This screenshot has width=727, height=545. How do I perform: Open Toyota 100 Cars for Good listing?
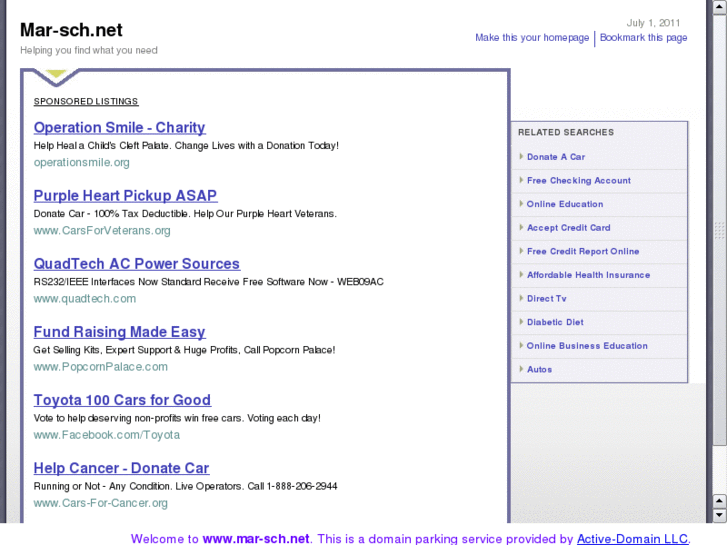coord(122,400)
